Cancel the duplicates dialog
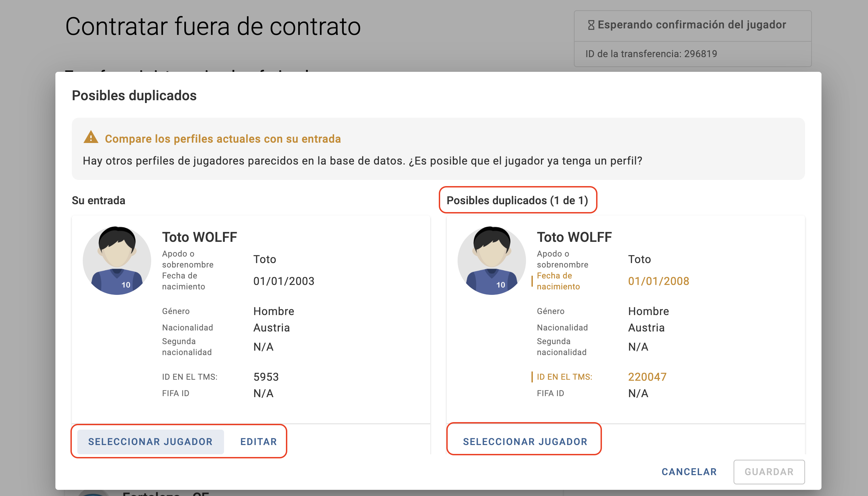The height and width of the screenshot is (496, 868). 689,472
